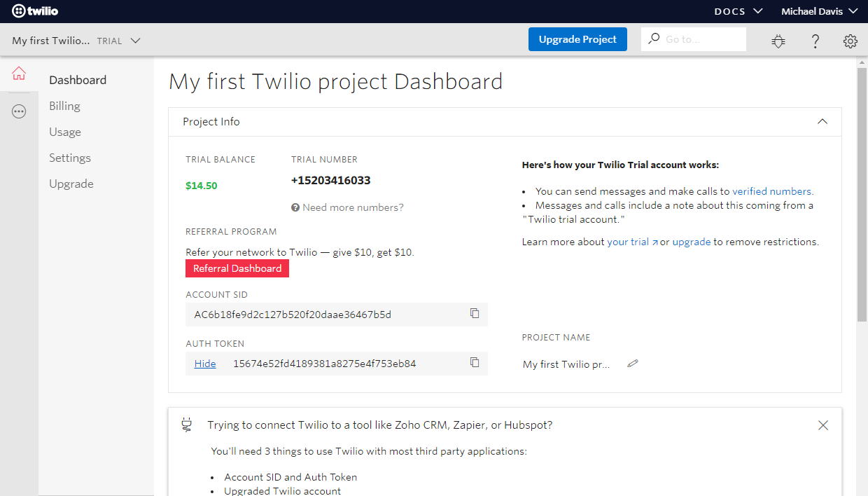The image size is (868, 496).
Task: Click the trial number +15203416033
Action: (331, 180)
